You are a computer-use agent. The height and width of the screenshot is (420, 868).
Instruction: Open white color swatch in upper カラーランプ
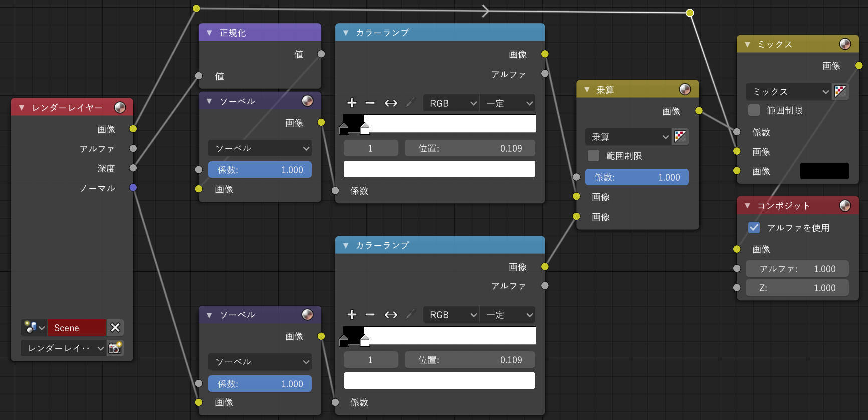click(440, 169)
